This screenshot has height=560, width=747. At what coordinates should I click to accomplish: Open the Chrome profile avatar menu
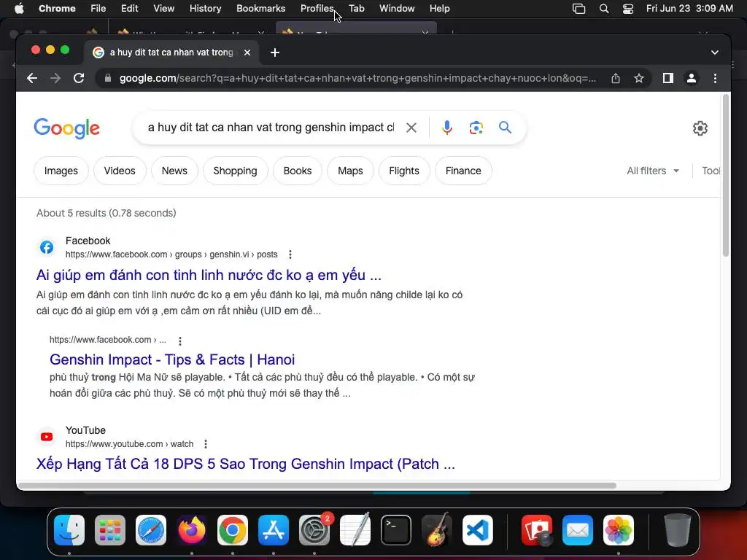click(692, 78)
